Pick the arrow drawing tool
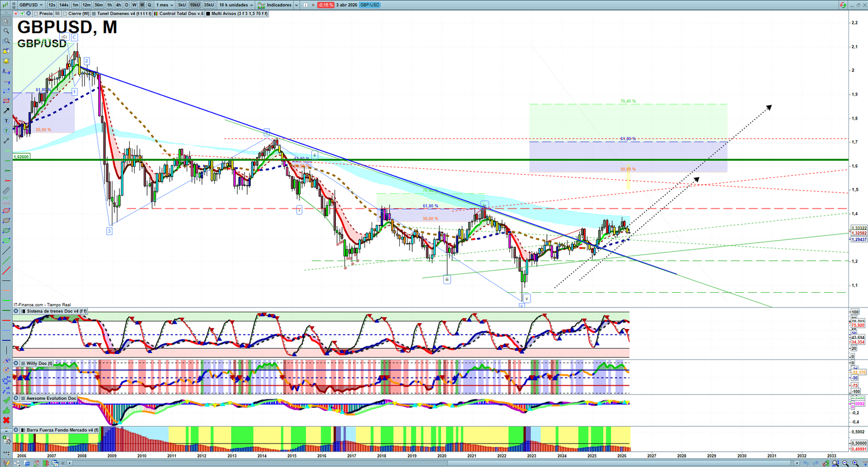 7,111
